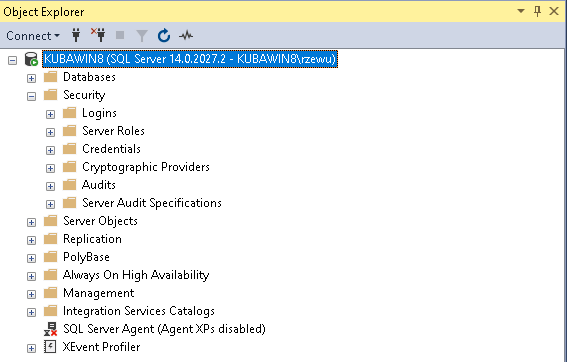The height and width of the screenshot is (362, 567).
Task: Expand the PolyBase folder
Action: pyautogui.click(x=31, y=259)
